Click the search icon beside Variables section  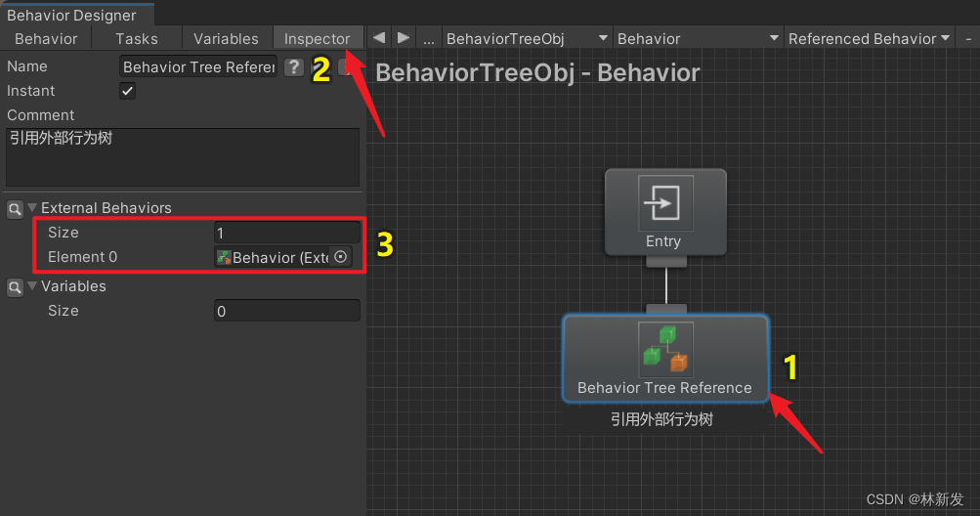click(x=15, y=287)
